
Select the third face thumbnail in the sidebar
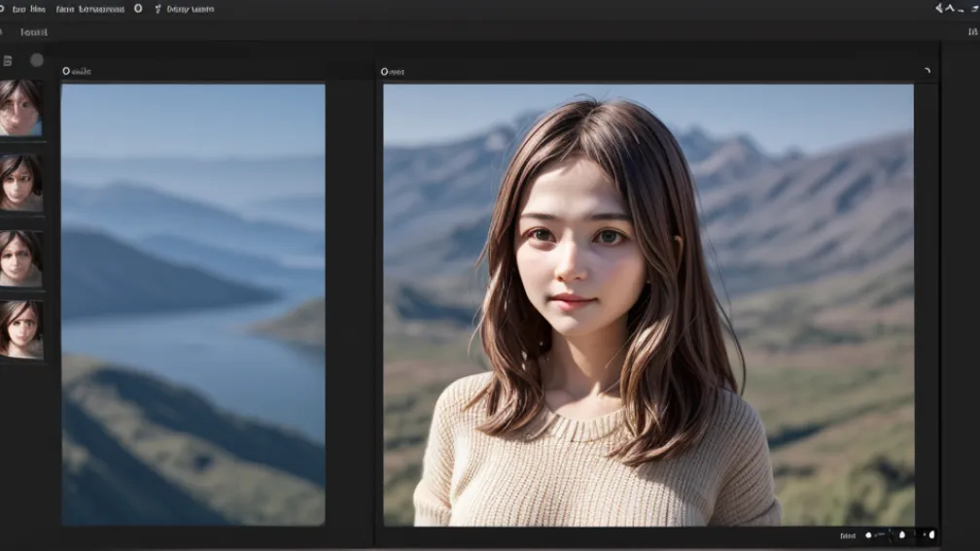[x=20, y=258]
